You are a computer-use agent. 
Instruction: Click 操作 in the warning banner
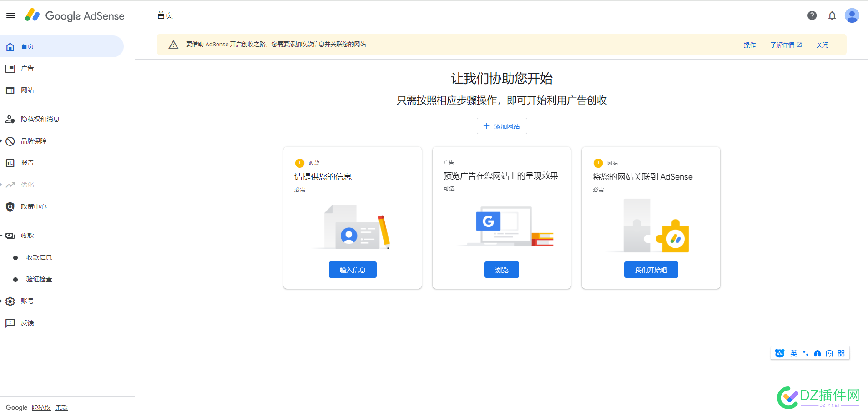[750, 45]
